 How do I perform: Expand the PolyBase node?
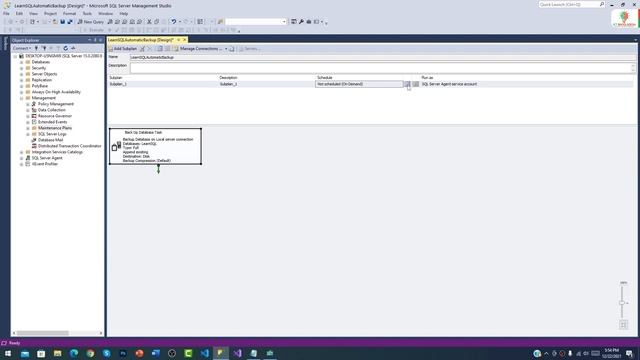22,86
